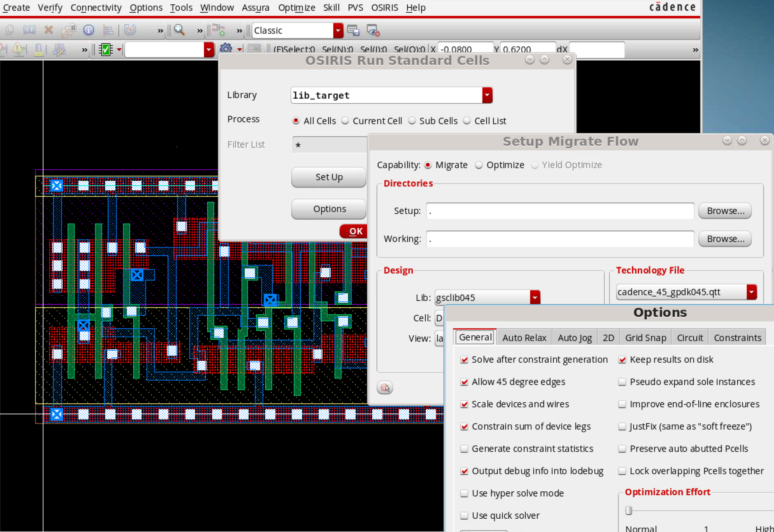This screenshot has width=774, height=532.
Task: Switch to the Auto Relax tab
Action: (524, 337)
